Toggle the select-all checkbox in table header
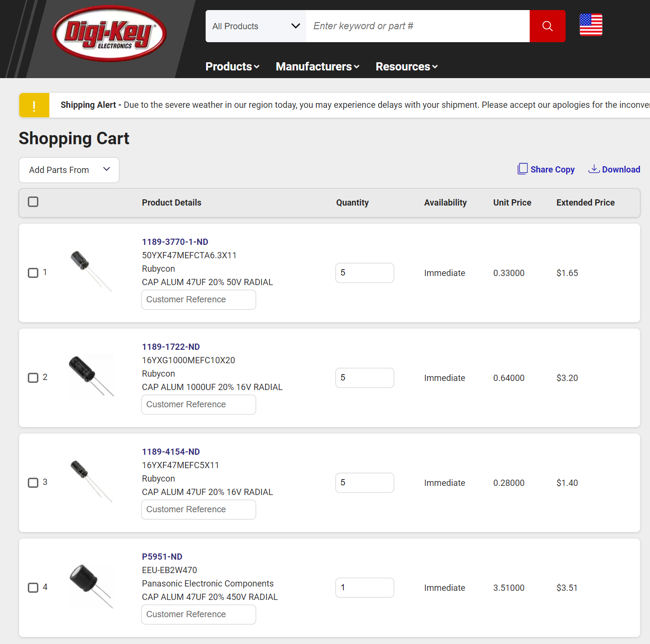 tap(33, 202)
